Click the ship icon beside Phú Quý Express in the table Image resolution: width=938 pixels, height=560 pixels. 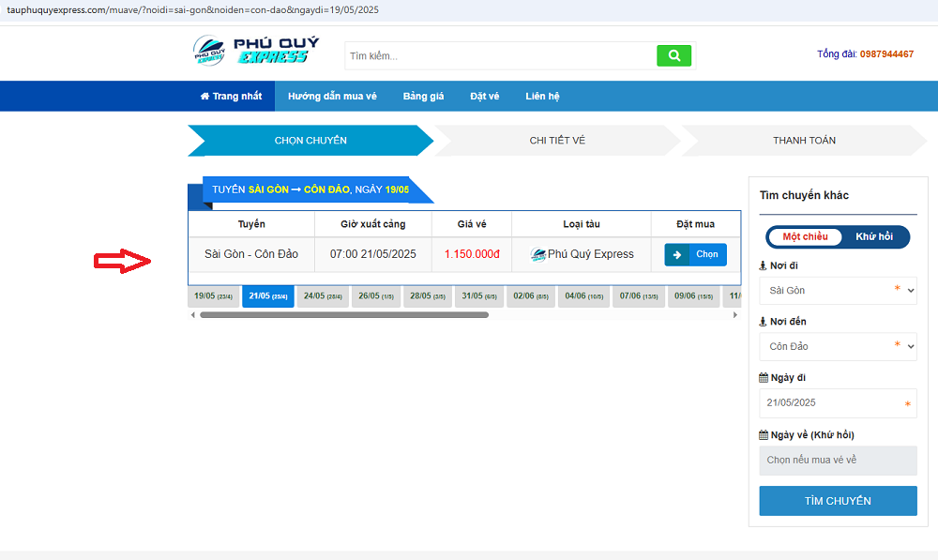537,254
